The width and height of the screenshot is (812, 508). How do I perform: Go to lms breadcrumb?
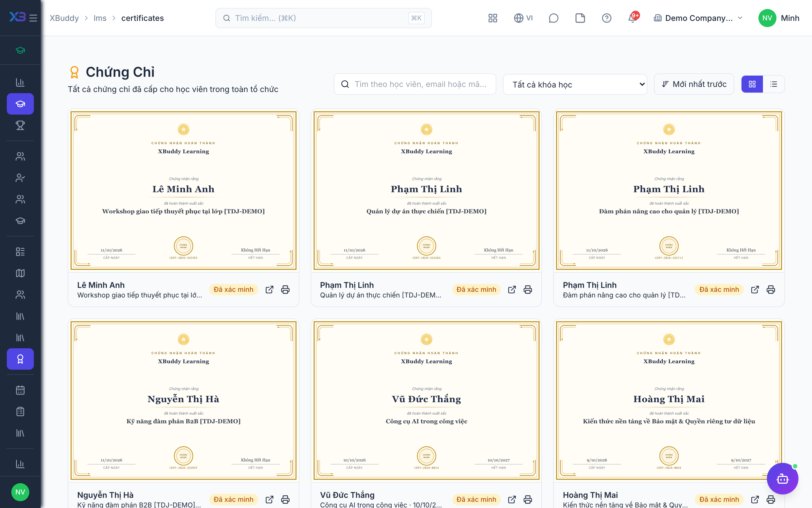coord(100,18)
